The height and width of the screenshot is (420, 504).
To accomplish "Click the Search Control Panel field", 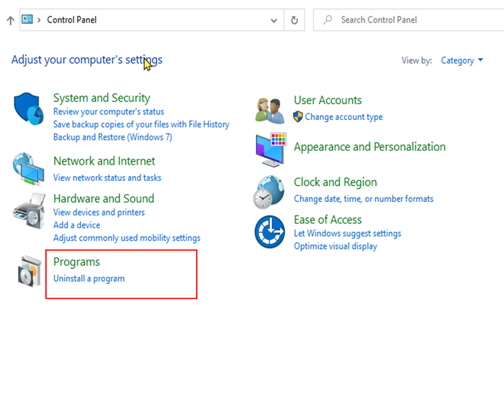I will point(409,20).
